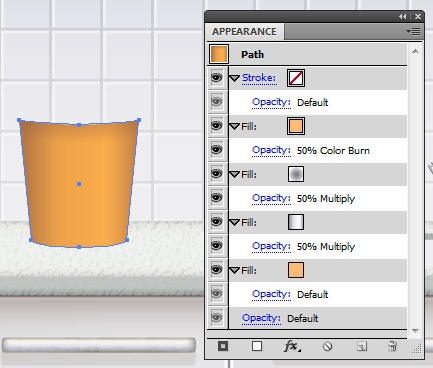Collapse the radial gradient Fill triangle
Viewport: 433px width, 368px height.
click(235, 175)
